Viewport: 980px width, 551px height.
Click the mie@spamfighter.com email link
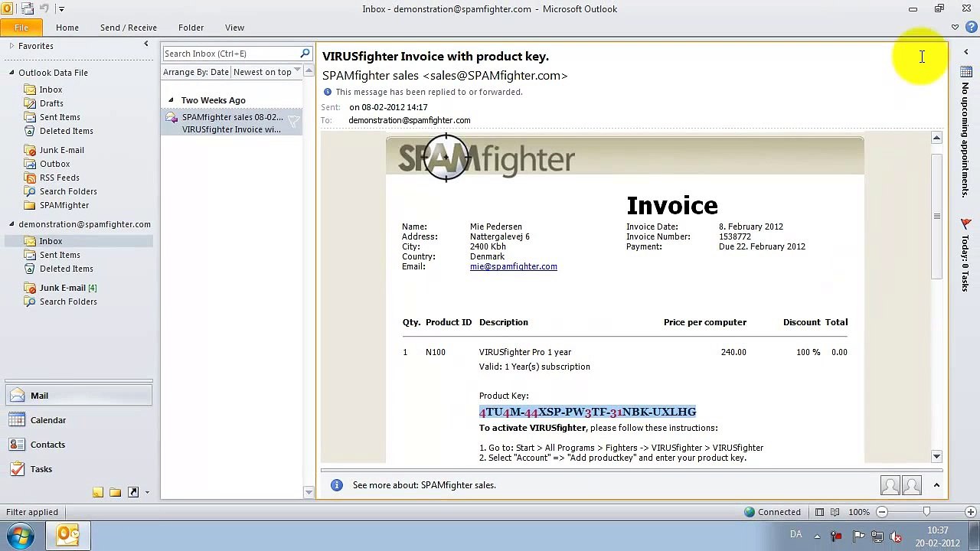[x=514, y=266]
